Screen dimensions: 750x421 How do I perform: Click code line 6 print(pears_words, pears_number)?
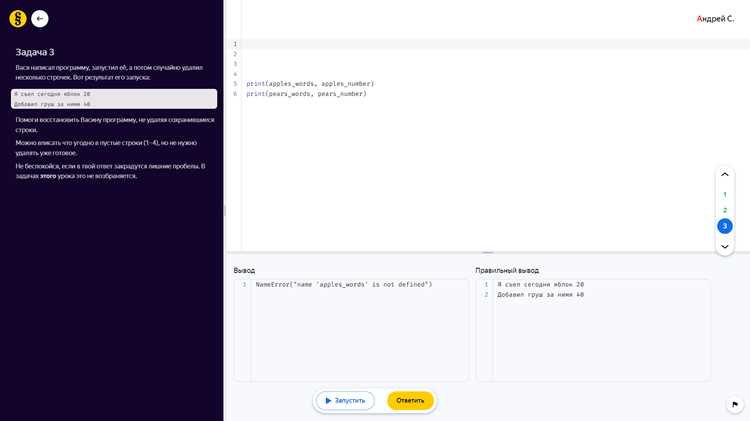[306, 94]
